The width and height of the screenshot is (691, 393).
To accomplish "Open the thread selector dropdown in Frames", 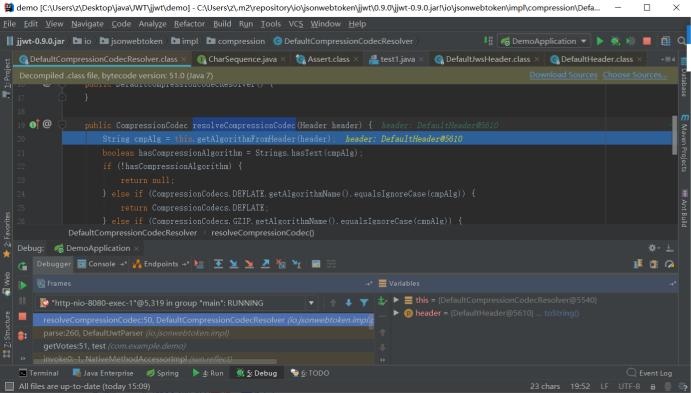I will [x=311, y=303].
